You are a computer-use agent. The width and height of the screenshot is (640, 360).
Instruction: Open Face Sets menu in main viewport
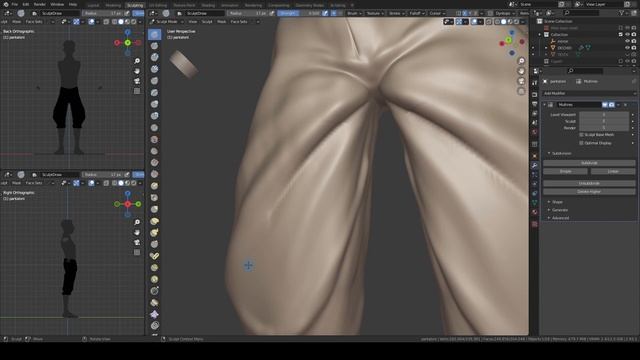click(239, 22)
